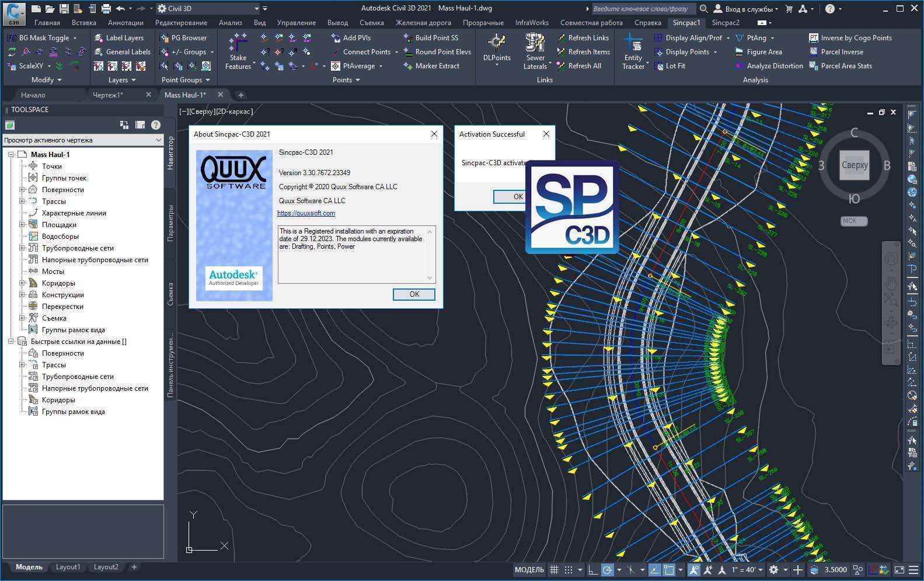Click OK in About Sincpac-C3D dialog
The height and width of the screenshot is (581, 924).
point(414,294)
